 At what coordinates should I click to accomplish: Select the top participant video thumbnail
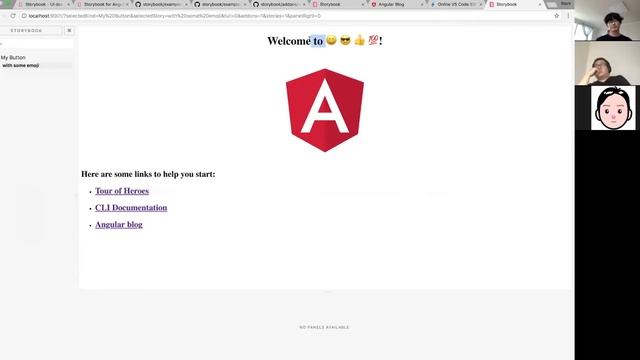click(x=607, y=20)
